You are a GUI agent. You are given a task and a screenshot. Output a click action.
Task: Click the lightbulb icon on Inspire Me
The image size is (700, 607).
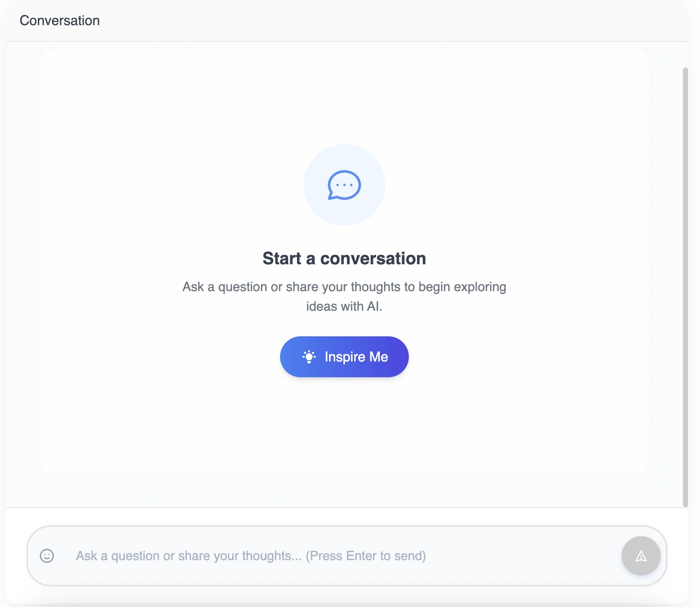click(x=309, y=357)
